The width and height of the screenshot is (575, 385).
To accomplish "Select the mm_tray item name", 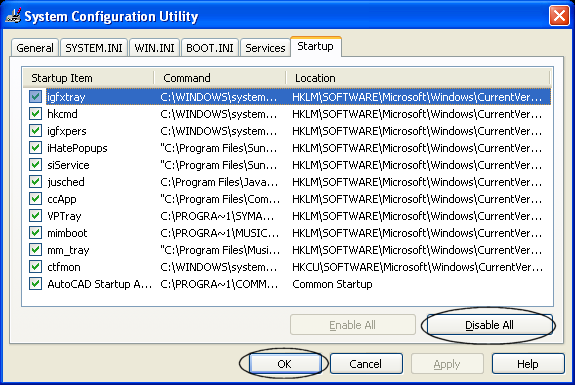I will [x=68, y=250].
